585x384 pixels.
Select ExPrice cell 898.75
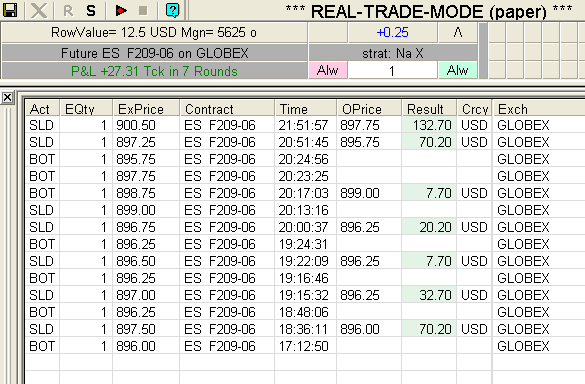pyautogui.click(x=146, y=193)
